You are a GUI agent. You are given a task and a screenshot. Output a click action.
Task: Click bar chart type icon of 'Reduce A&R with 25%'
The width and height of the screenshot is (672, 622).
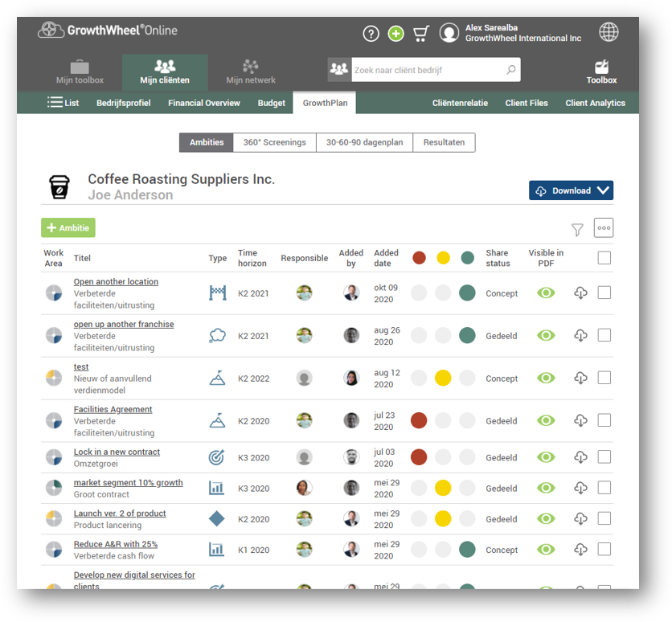click(x=216, y=549)
